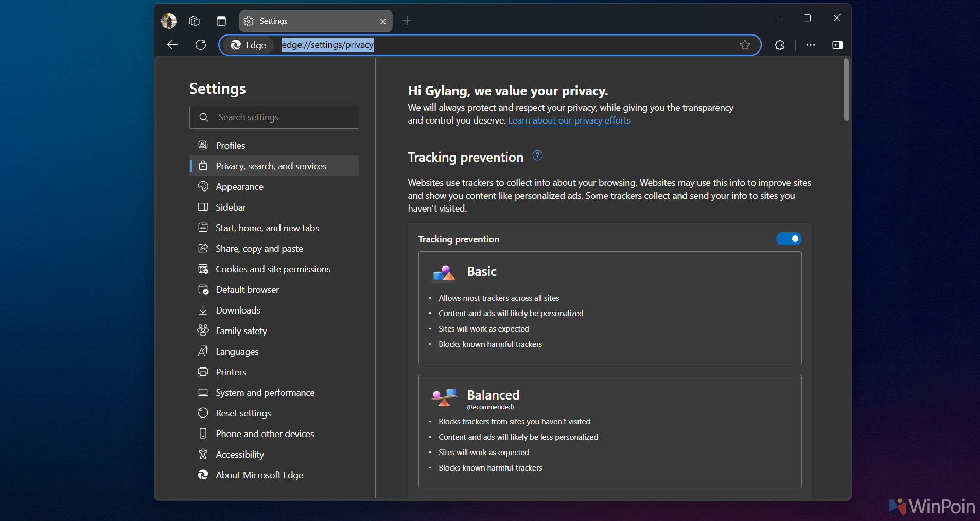The width and height of the screenshot is (980, 521).
Task: Open Cookies and site permissions section
Action: (273, 269)
